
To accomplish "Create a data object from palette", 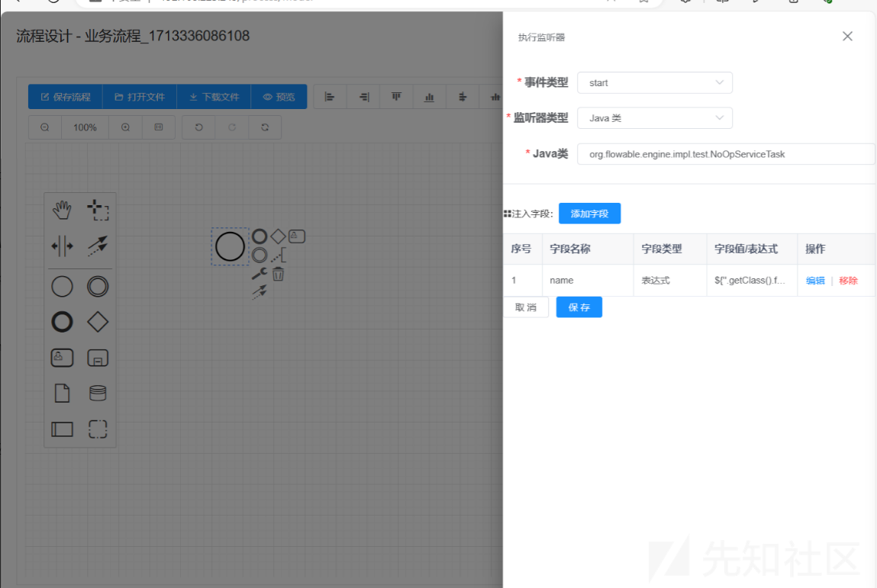I will tap(62, 394).
